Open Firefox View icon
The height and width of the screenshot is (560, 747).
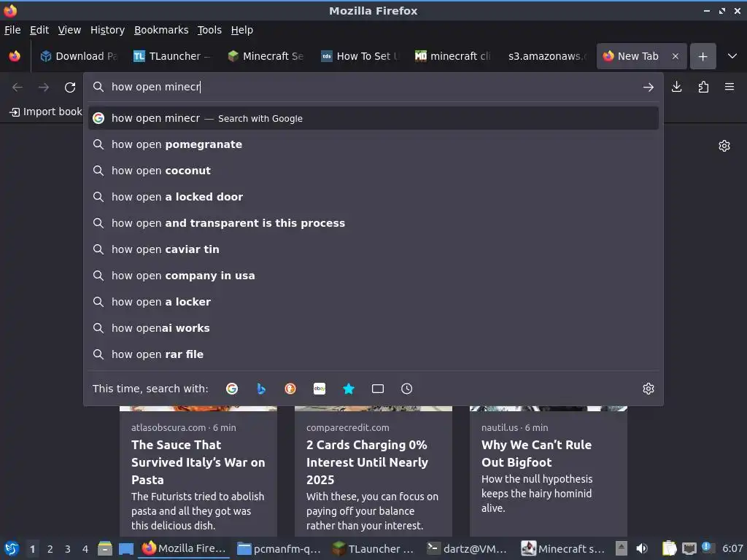tap(15, 56)
